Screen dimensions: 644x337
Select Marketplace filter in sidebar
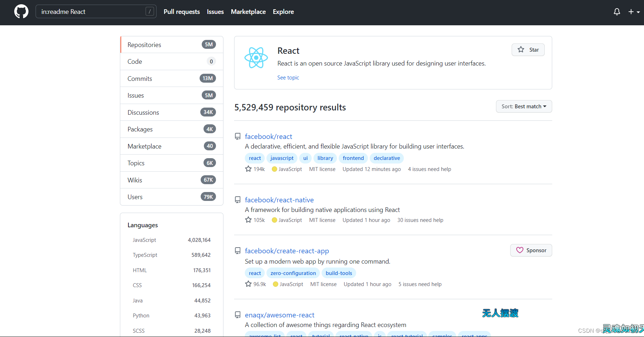click(172, 146)
